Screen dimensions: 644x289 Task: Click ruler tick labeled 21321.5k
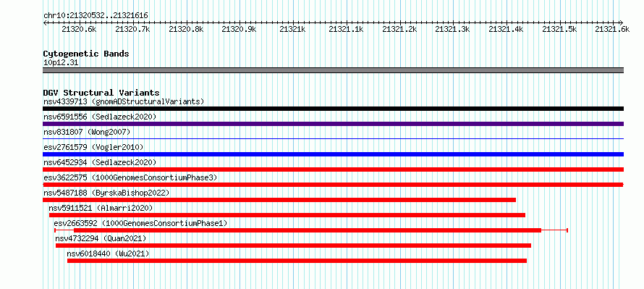click(x=560, y=29)
